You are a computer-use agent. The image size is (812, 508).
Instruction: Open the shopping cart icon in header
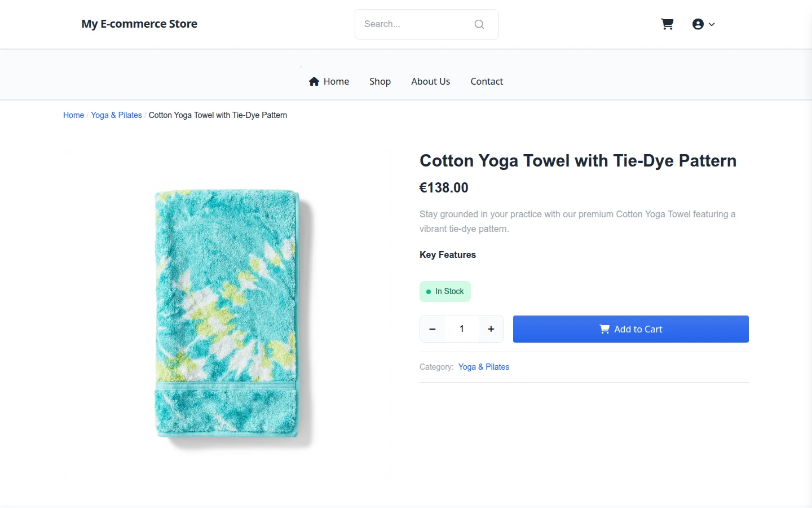click(667, 24)
